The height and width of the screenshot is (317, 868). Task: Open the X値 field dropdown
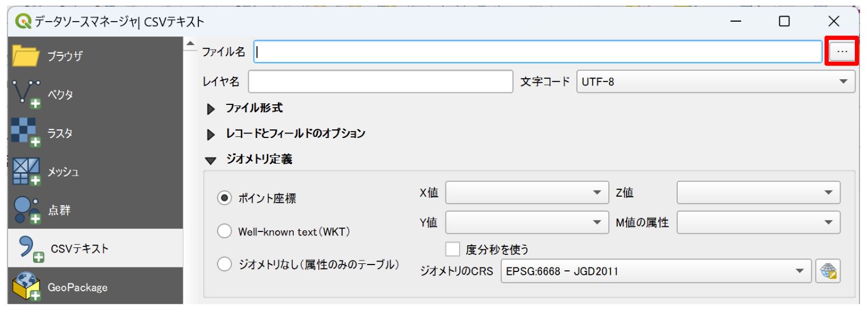pos(526,193)
